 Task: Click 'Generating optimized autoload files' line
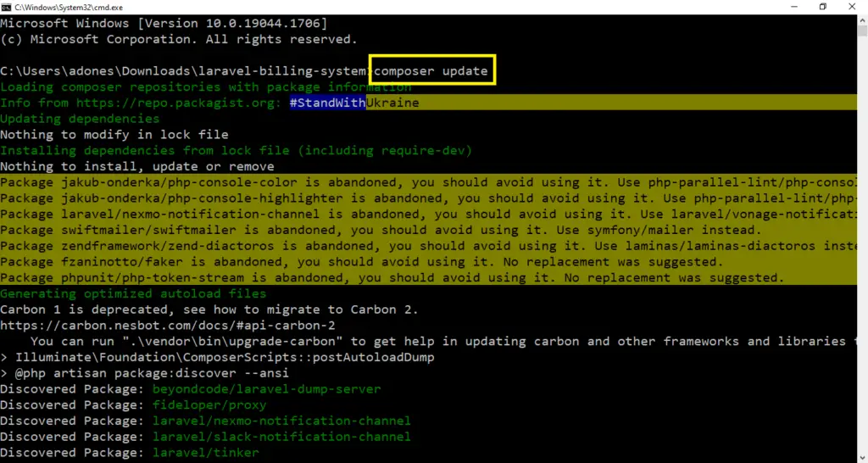(133, 293)
